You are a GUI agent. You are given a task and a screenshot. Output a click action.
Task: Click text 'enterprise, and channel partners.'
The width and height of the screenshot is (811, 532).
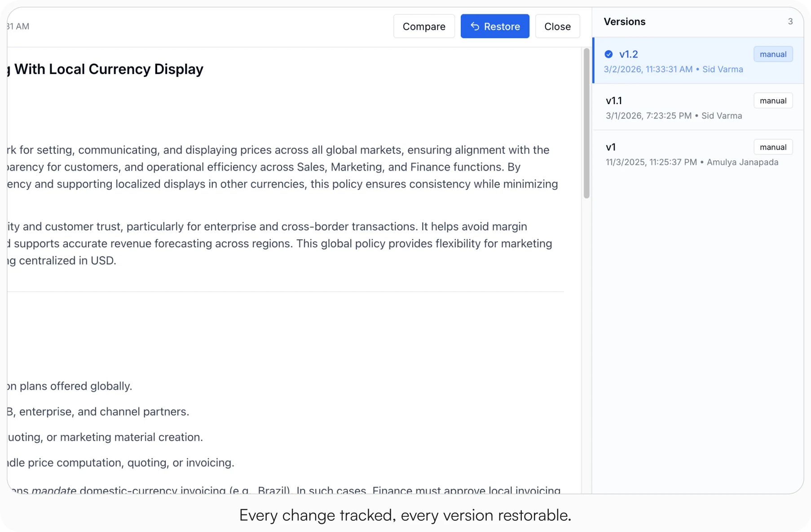[x=104, y=412]
